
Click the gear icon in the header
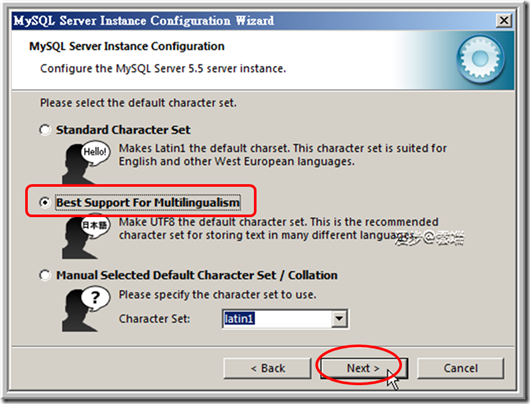tap(480, 60)
